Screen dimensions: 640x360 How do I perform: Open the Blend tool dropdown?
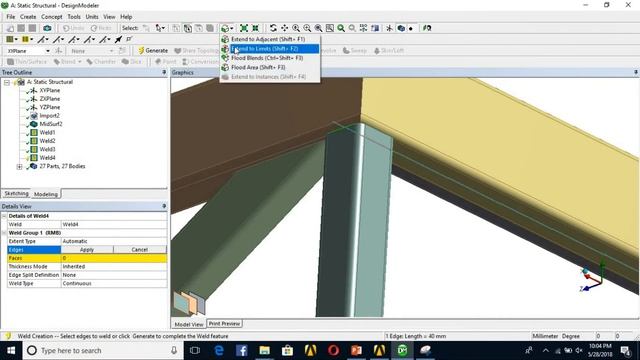pyautogui.click(x=80, y=62)
